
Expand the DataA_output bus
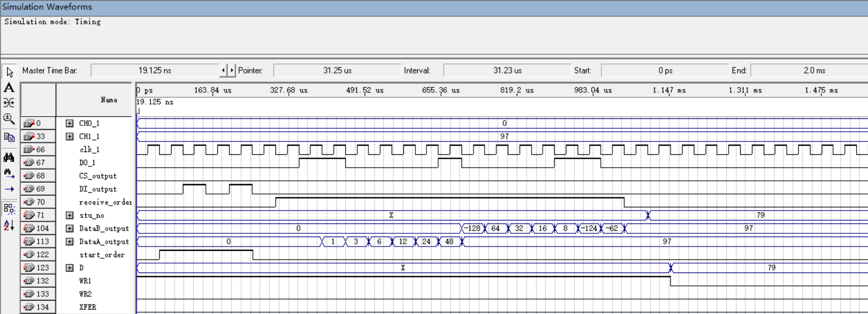tap(70, 242)
